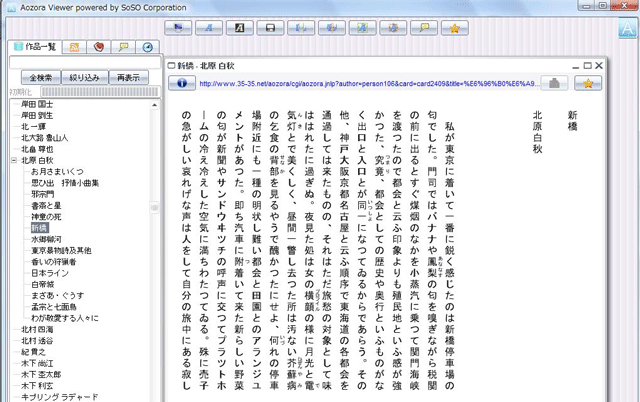Click the 絞り込み button

click(x=84, y=78)
